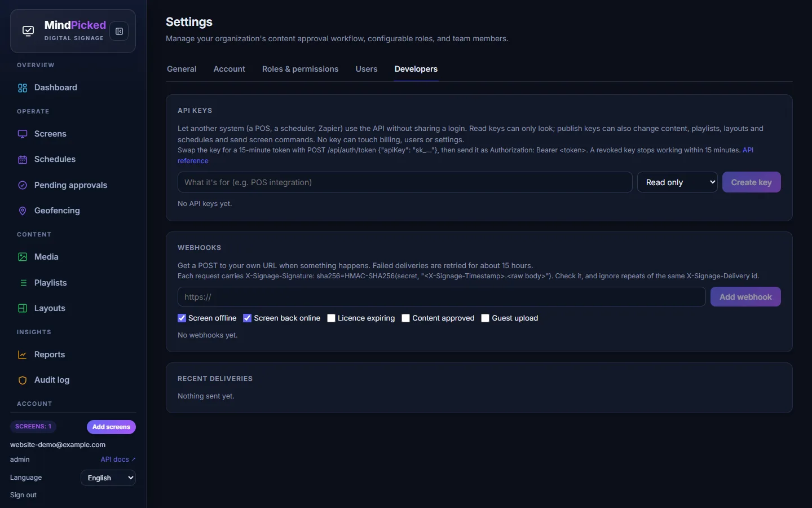Click the Schedules calendar icon
812x508 pixels.
coord(23,160)
